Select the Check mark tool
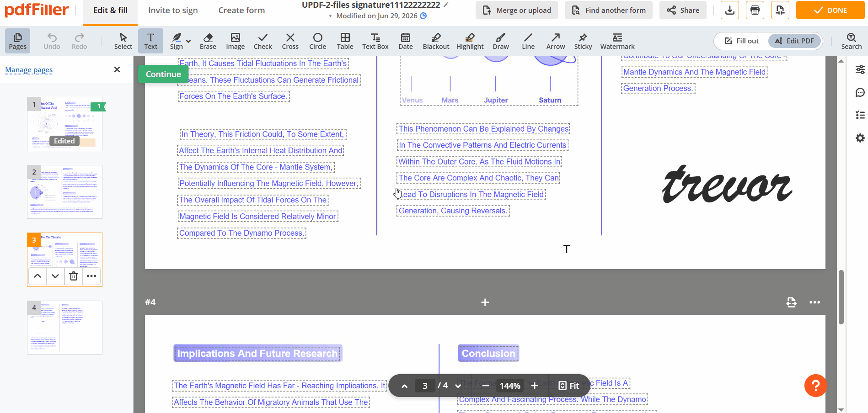 (263, 41)
